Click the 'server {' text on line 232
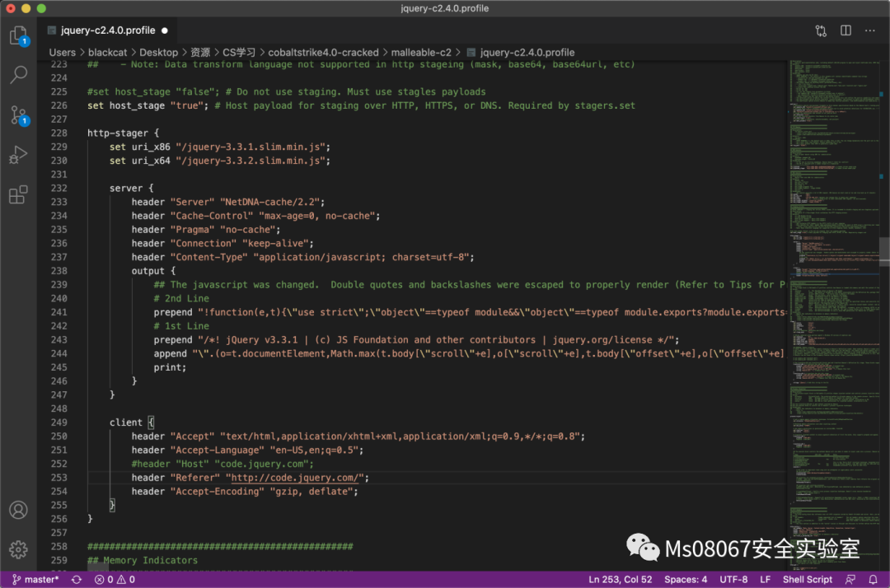The height and width of the screenshot is (588, 890). (x=132, y=189)
